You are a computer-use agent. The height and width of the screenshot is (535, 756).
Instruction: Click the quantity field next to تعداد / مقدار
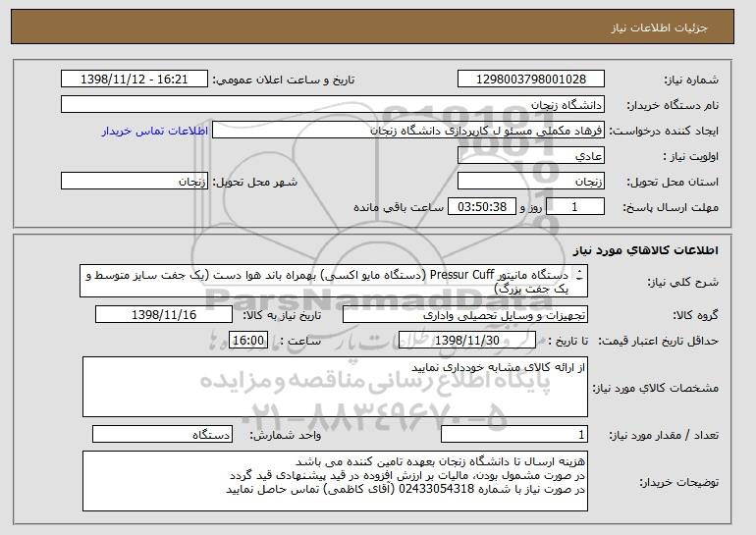[x=514, y=434]
